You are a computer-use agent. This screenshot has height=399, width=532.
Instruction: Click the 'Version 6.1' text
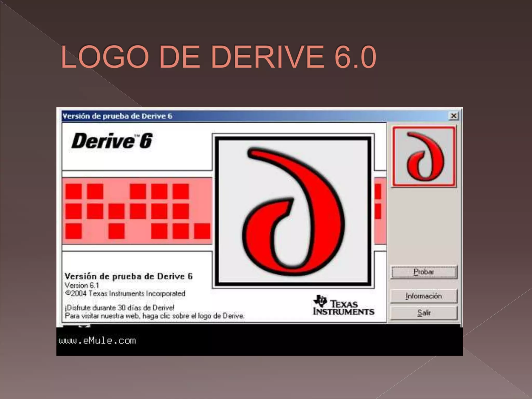pyautogui.click(x=82, y=285)
